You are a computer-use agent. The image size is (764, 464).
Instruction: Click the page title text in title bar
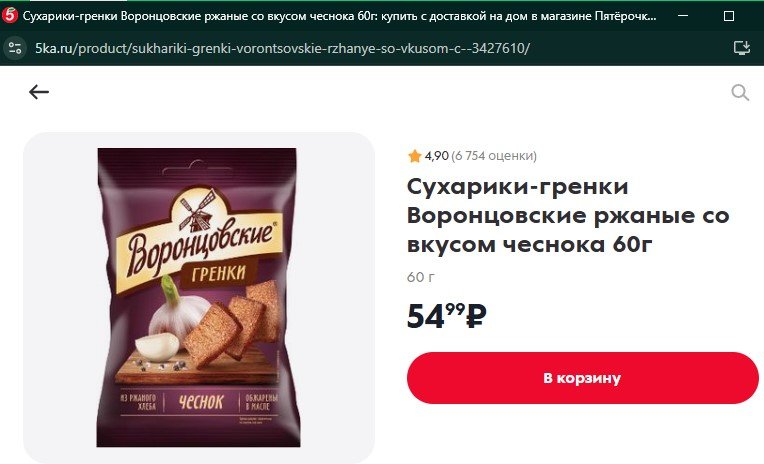(x=339, y=16)
